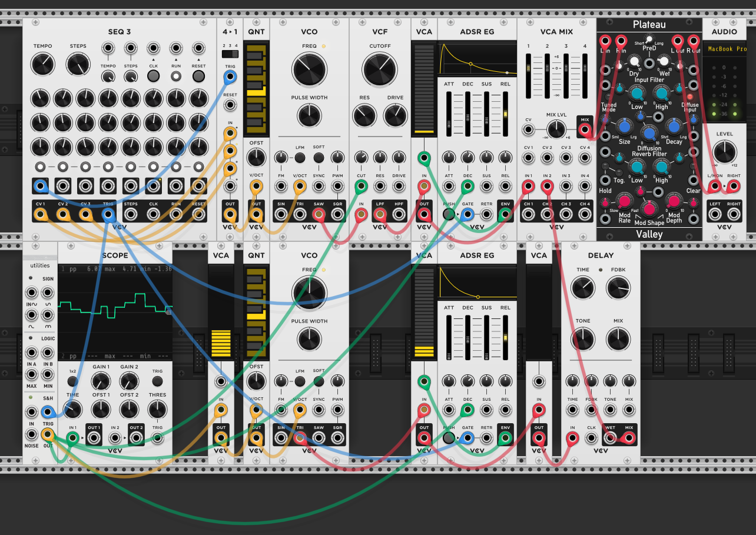This screenshot has width=756, height=535.
Task: Click the SEQ 3 STEPS knob
Action: pos(78,64)
